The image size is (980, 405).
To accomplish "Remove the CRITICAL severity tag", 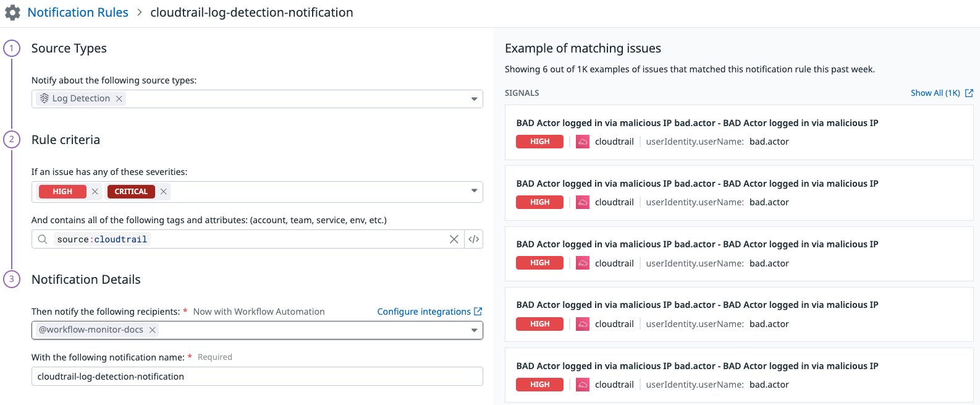I will 163,192.
